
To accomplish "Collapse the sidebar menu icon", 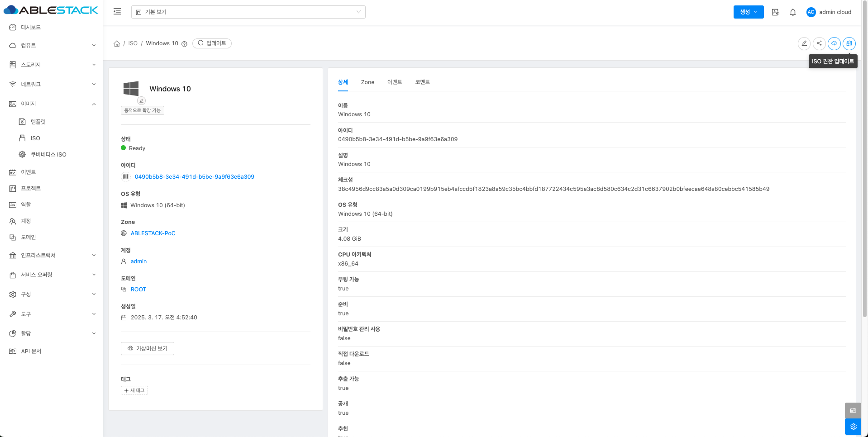I will tap(117, 12).
